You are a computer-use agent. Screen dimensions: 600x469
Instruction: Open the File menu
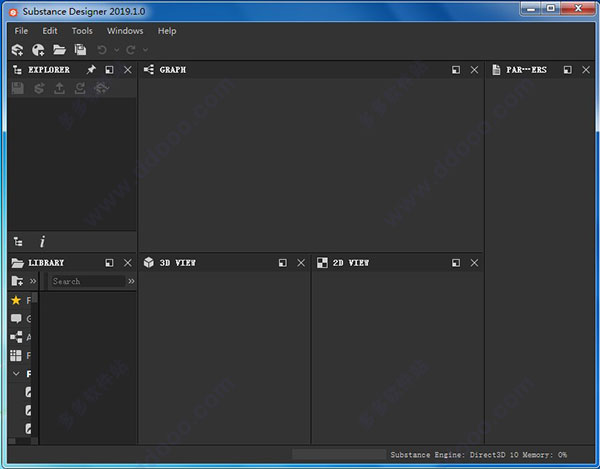[x=21, y=31]
